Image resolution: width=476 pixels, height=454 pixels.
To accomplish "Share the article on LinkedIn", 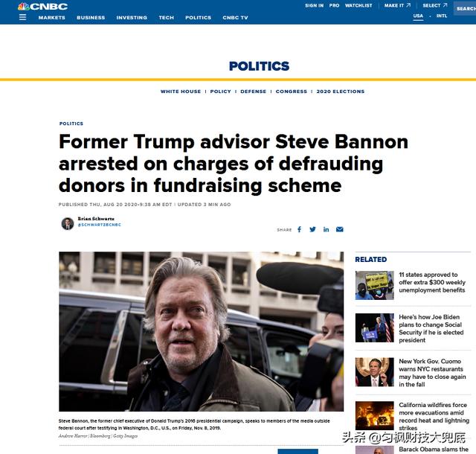I will tap(326, 229).
